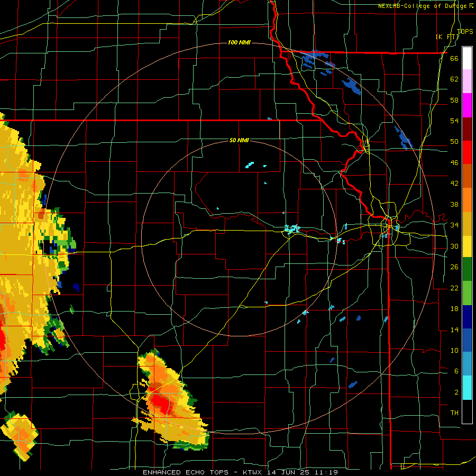Click the '22' legend scale value
476x476 pixels.
point(454,288)
